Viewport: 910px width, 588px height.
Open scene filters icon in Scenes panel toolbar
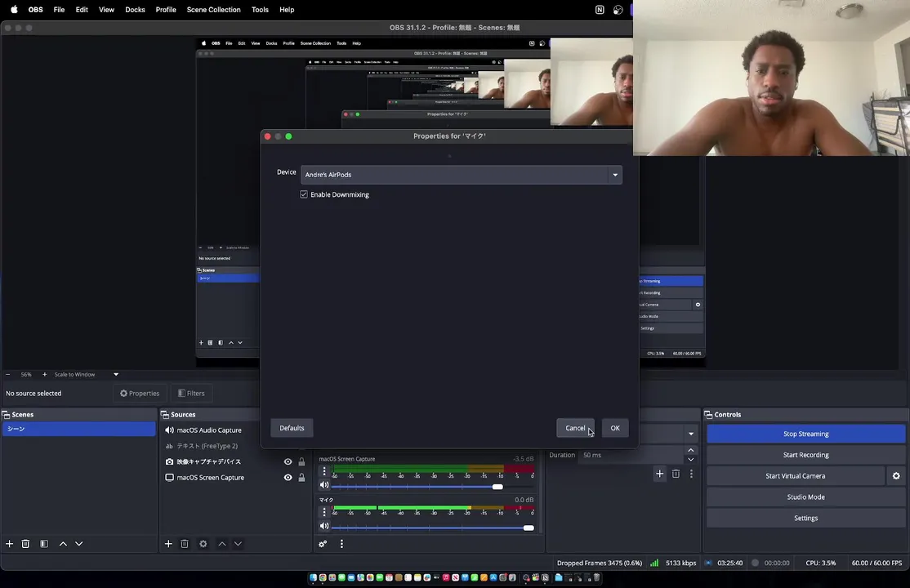44,544
